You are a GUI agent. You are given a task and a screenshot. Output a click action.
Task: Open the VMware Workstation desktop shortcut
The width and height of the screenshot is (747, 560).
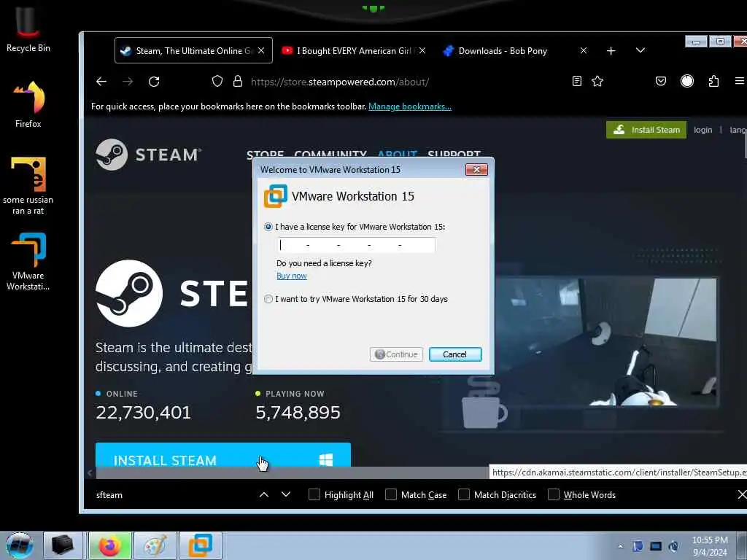[28, 261]
